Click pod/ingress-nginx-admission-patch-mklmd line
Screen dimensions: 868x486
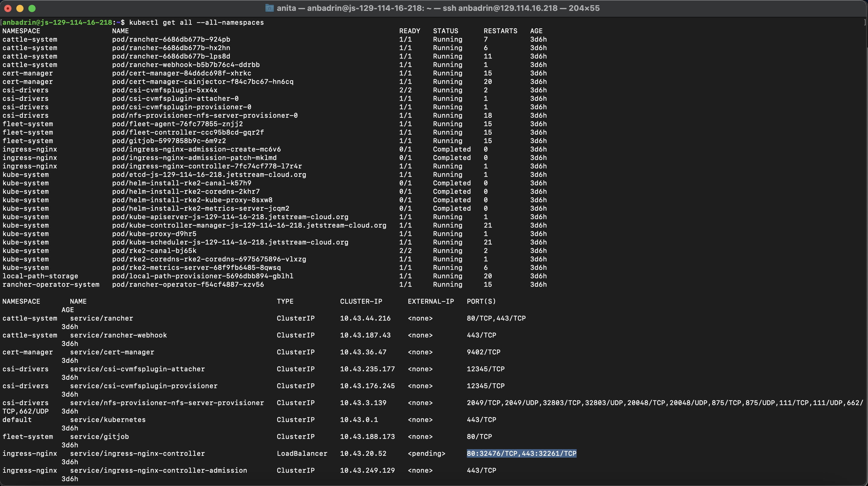194,158
